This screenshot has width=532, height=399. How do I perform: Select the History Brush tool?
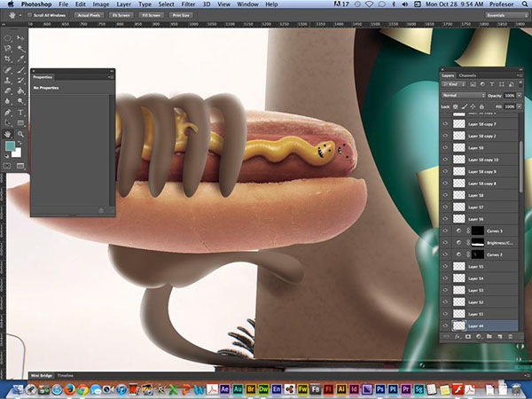coord(20,81)
